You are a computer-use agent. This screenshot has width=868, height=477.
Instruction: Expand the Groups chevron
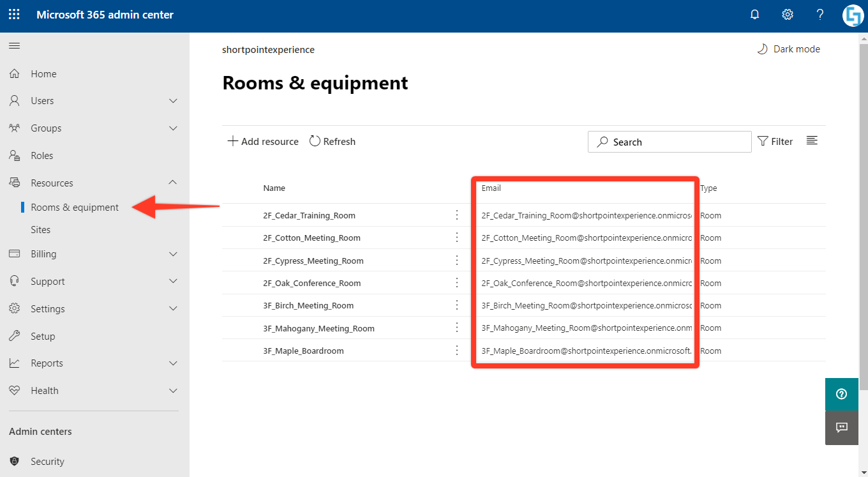(x=173, y=128)
